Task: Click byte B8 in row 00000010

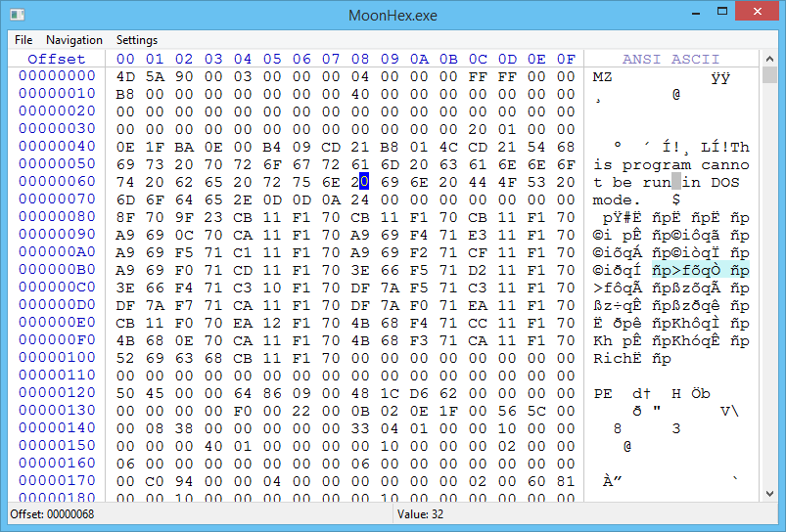Action: click(125, 94)
